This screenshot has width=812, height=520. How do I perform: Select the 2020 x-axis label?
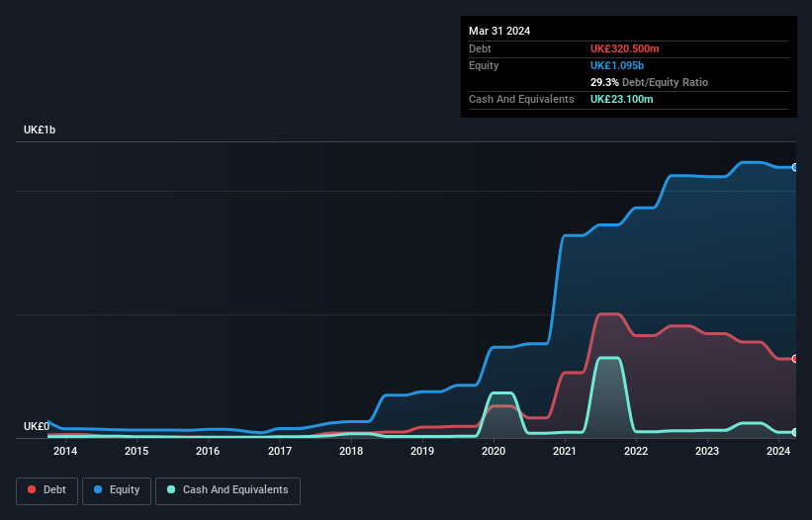click(x=494, y=451)
